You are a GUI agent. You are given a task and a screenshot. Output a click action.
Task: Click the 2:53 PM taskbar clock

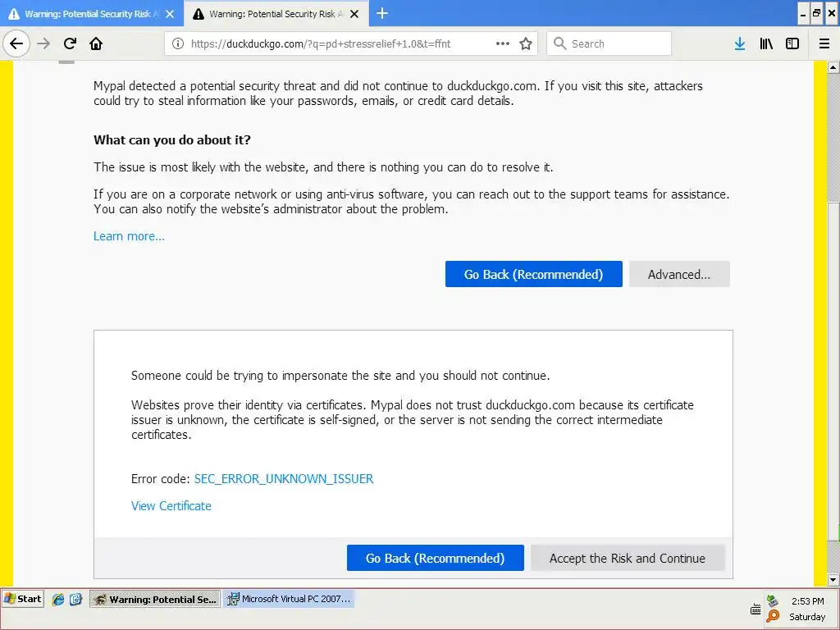[807, 601]
